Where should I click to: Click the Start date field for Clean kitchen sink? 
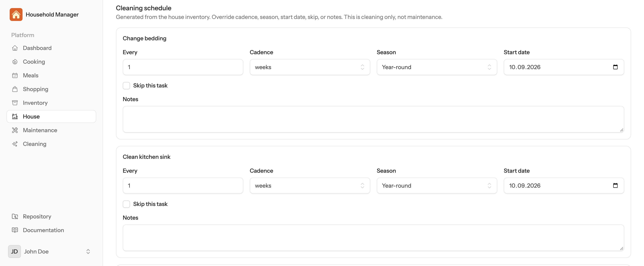tap(564, 186)
